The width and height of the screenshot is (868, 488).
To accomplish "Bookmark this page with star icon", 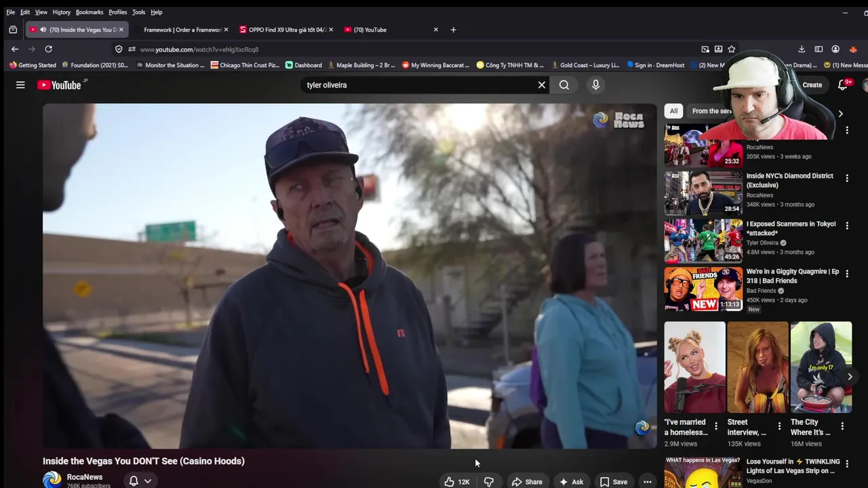I will coord(731,49).
